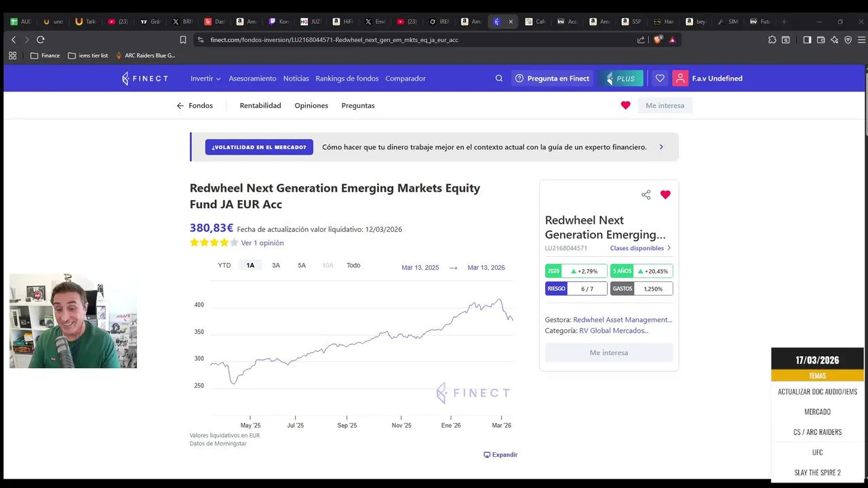Open the user profile avatar icon

[x=680, y=79]
